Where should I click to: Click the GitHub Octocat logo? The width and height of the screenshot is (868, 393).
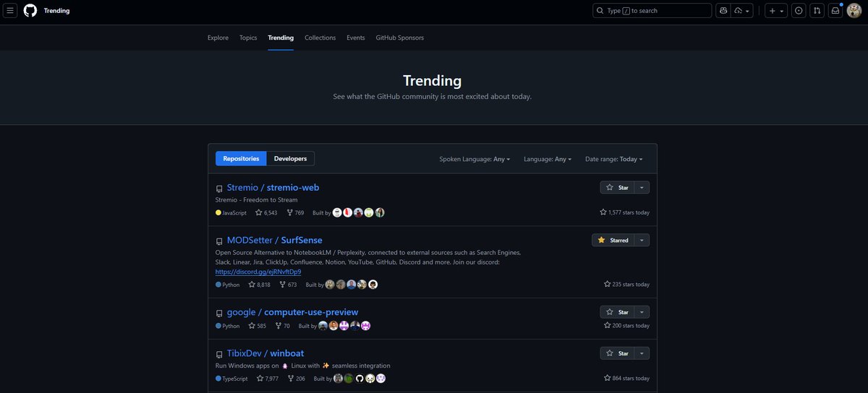(x=30, y=11)
